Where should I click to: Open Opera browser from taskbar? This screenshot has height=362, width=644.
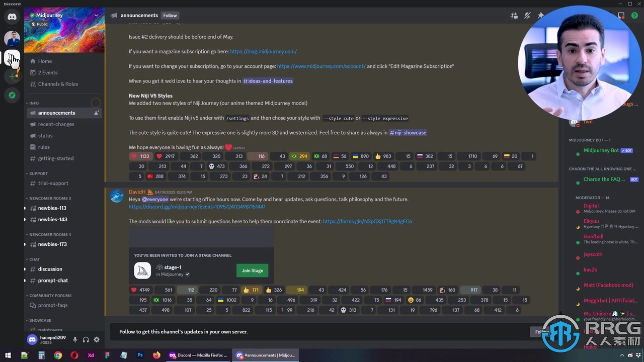coord(74,355)
